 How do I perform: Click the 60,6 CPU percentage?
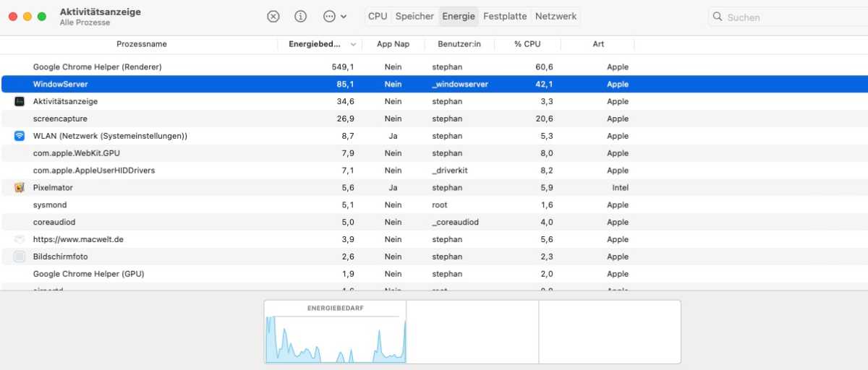point(545,66)
